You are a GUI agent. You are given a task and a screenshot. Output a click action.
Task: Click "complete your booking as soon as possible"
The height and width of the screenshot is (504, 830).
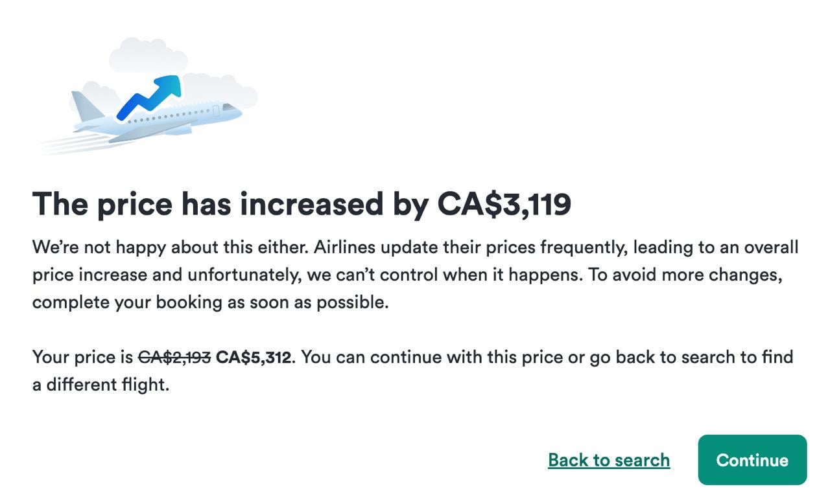click(209, 303)
